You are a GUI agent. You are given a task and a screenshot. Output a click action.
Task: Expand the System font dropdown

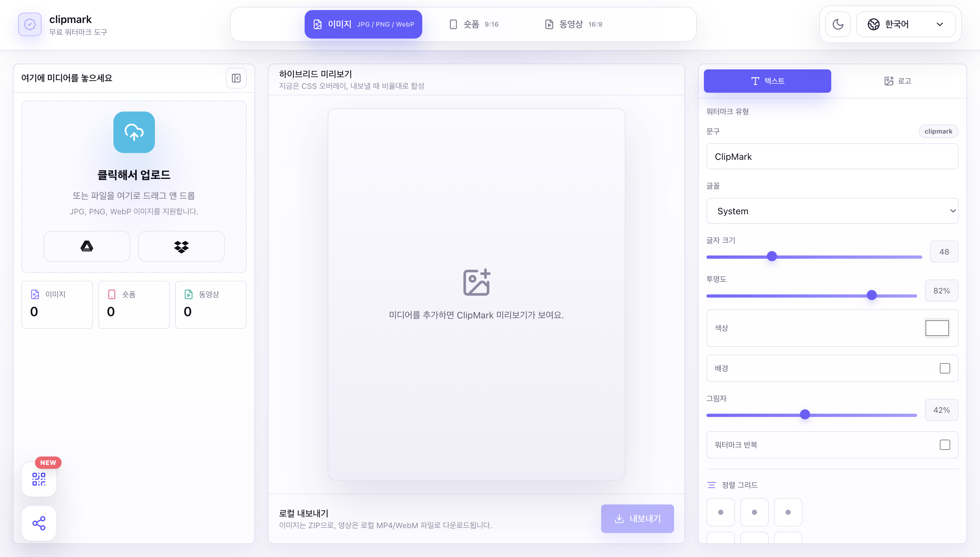coord(833,211)
